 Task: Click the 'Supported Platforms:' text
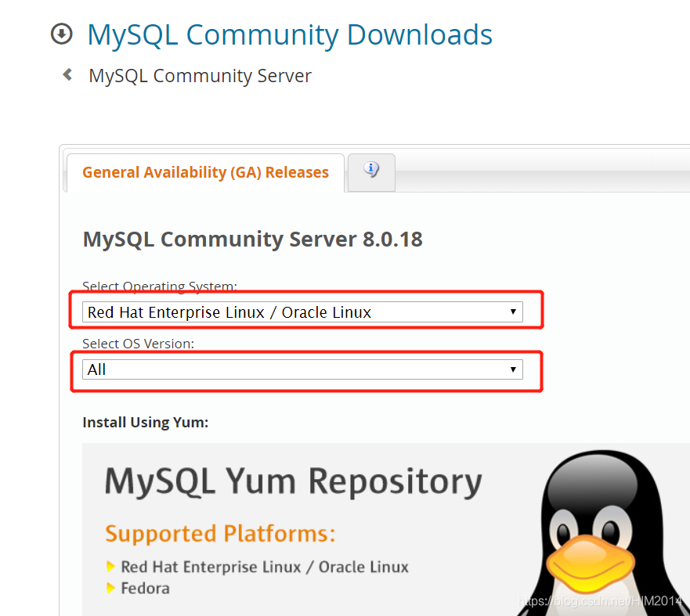[x=220, y=534]
